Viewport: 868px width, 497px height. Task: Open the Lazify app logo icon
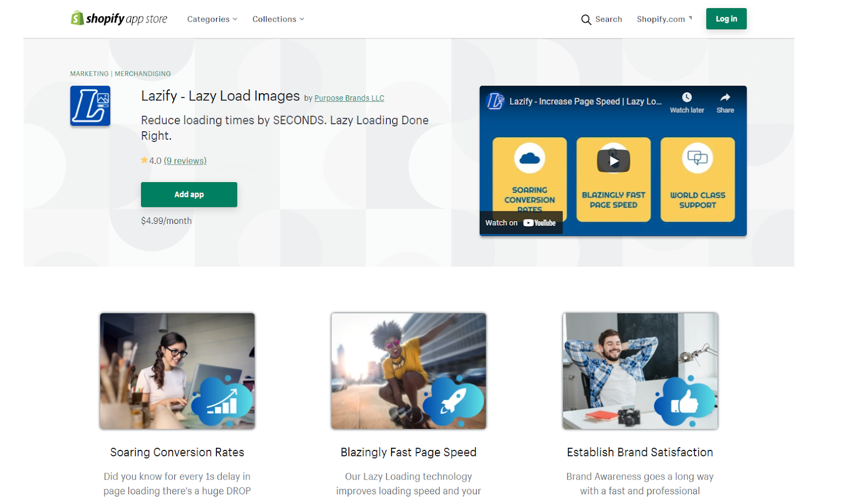[90, 106]
